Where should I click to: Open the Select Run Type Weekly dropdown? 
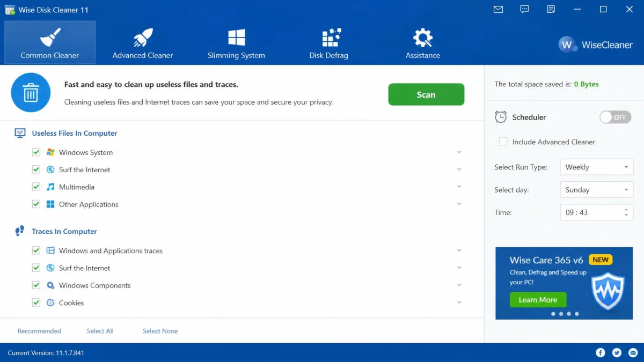point(597,167)
